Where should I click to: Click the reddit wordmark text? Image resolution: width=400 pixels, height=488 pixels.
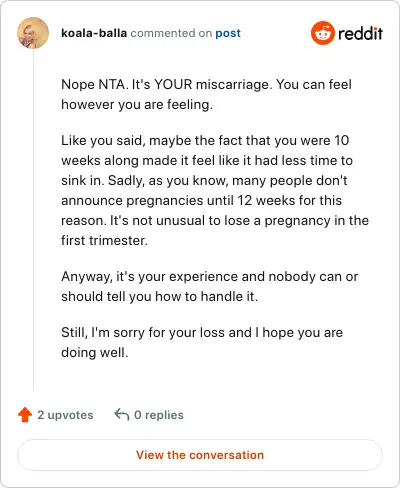click(360, 34)
